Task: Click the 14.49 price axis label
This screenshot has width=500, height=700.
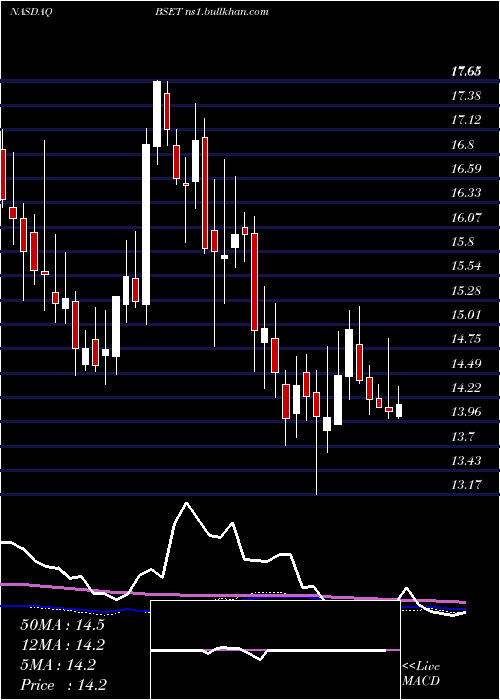Action: pos(467,363)
